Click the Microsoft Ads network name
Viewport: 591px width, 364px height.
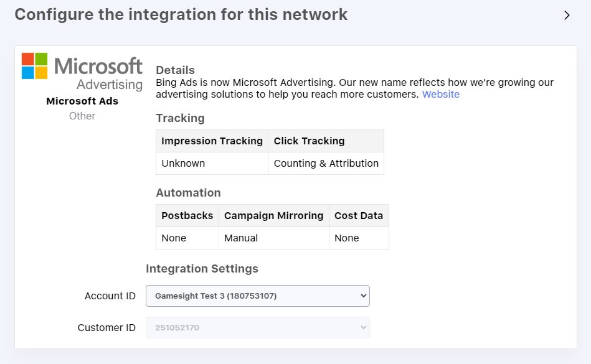(x=82, y=101)
